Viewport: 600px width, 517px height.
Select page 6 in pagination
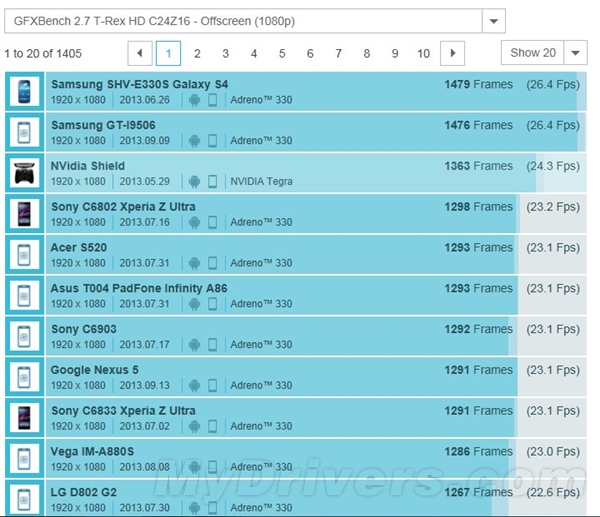[x=310, y=54]
